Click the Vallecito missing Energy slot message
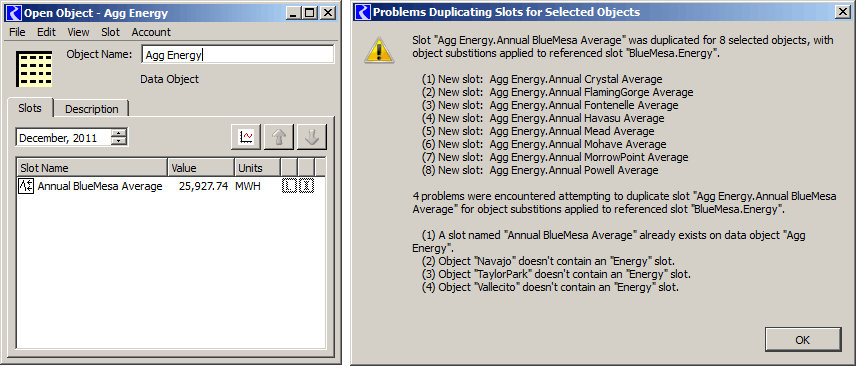 tap(550, 287)
